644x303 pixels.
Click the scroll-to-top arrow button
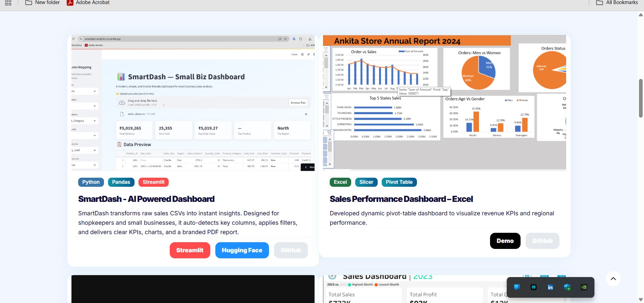[613, 279]
